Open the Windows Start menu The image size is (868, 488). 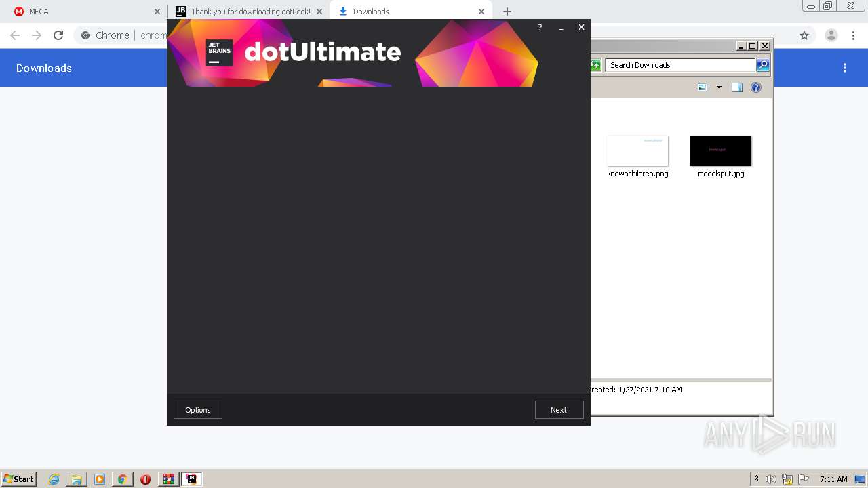point(19,479)
